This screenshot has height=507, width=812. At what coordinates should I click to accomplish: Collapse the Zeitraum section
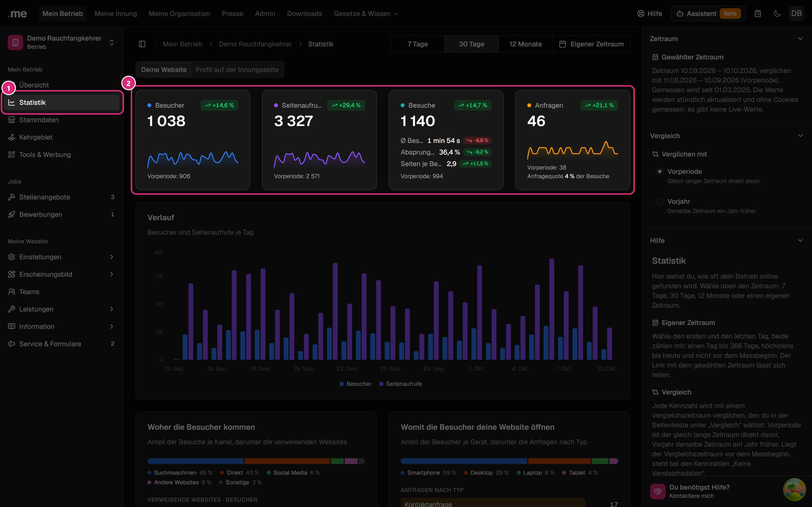click(800, 39)
